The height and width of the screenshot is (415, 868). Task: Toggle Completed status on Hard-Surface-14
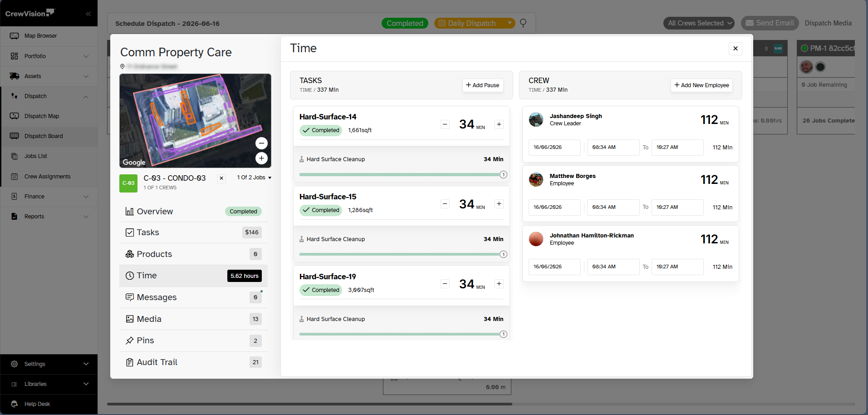[x=321, y=130]
